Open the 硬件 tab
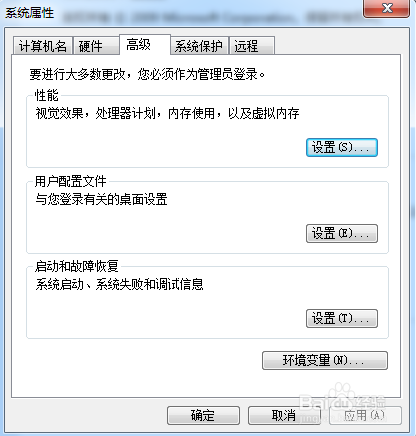This screenshot has height=436, width=416. pos(96,46)
